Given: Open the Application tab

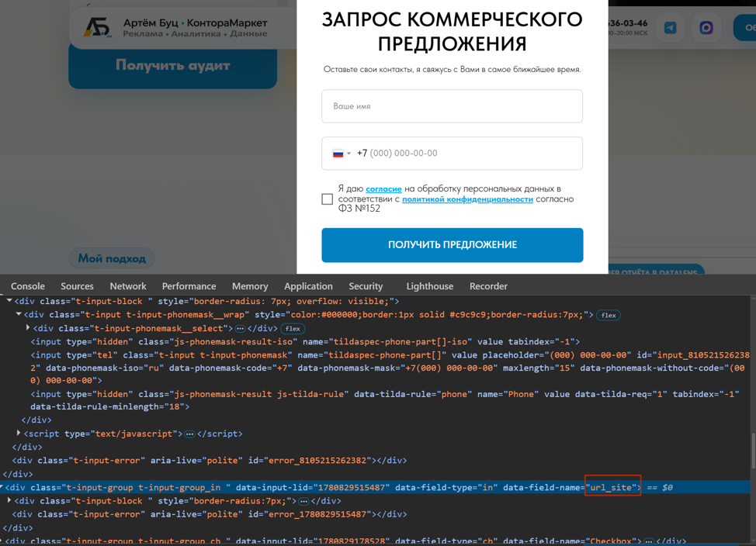Looking at the screenshot, I should pyautogui.click(x=309, y=285).
